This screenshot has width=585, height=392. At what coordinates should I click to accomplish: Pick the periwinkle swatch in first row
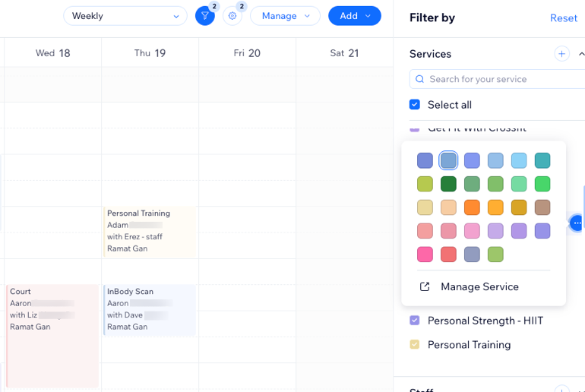click(472, 160)
